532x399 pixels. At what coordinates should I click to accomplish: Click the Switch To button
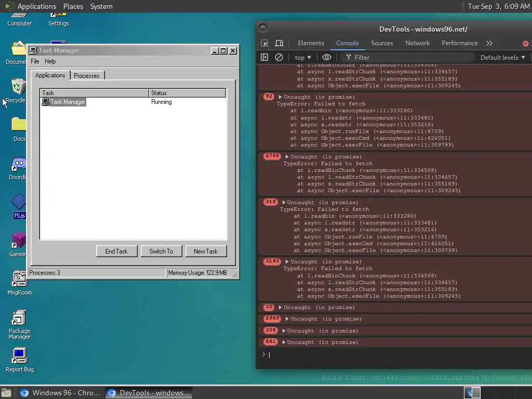pyautogui.click(x=161, y=251)
